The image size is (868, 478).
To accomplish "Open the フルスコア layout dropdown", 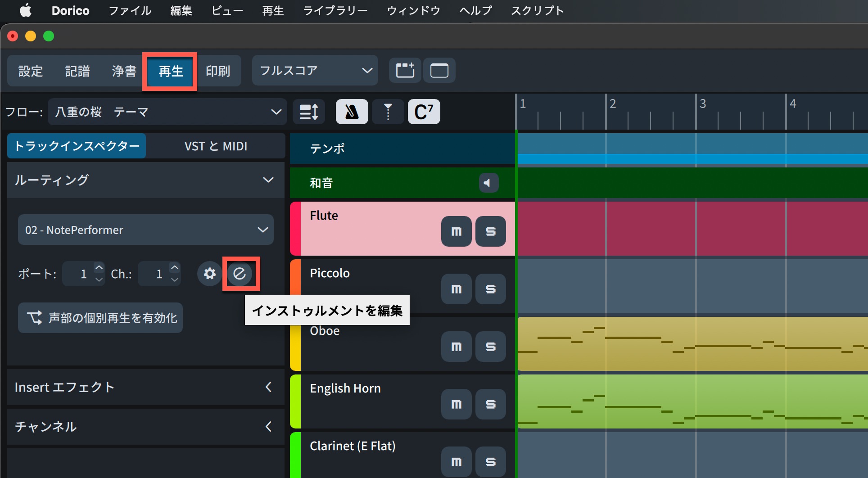I will [x=315, y=70].
